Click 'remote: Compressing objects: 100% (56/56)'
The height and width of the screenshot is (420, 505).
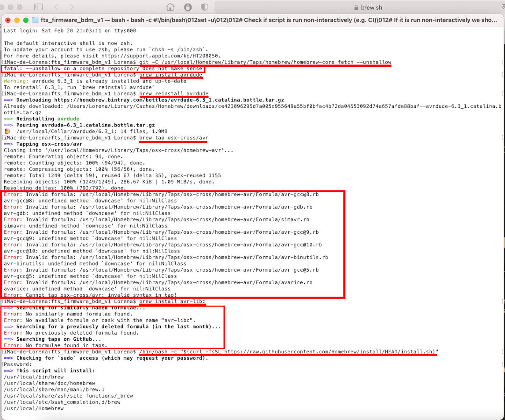(79, 169)
